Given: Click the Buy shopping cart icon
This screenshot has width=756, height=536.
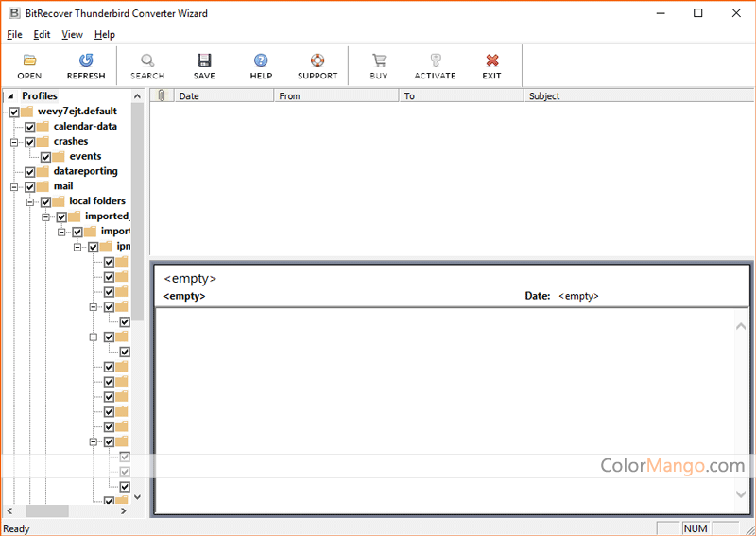Looking at the screenshot, I should click(x=379, y=61).
